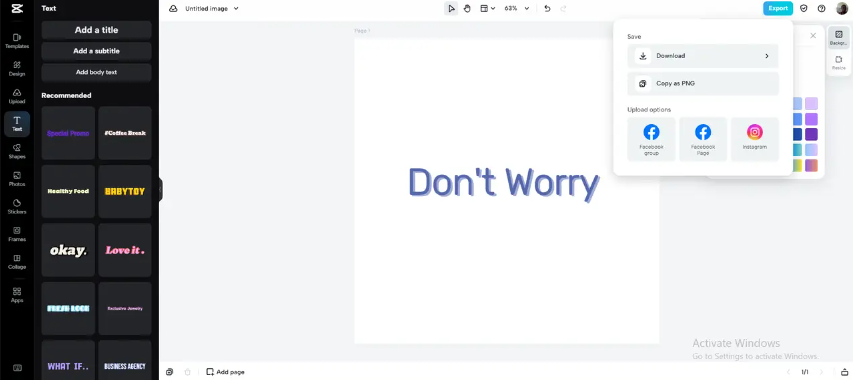
Task: Click the previous page arrow
Action: (788, 372)
